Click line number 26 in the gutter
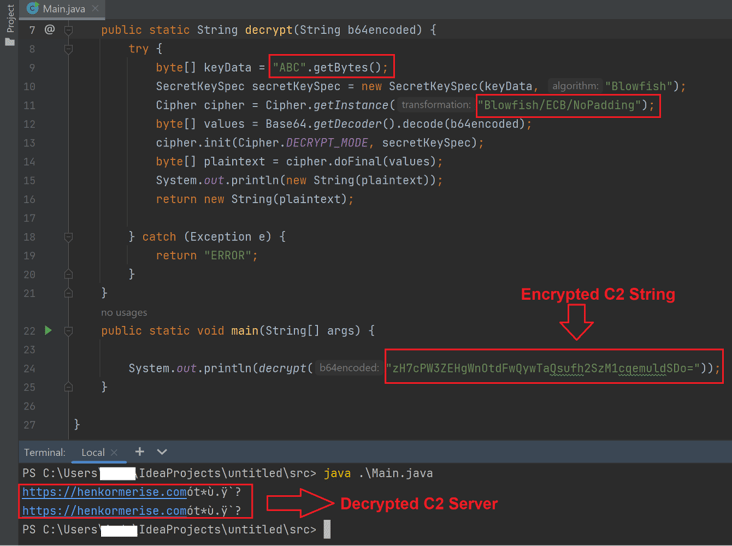This screenshot has height=546, width=732. click(x=29, y=406)
